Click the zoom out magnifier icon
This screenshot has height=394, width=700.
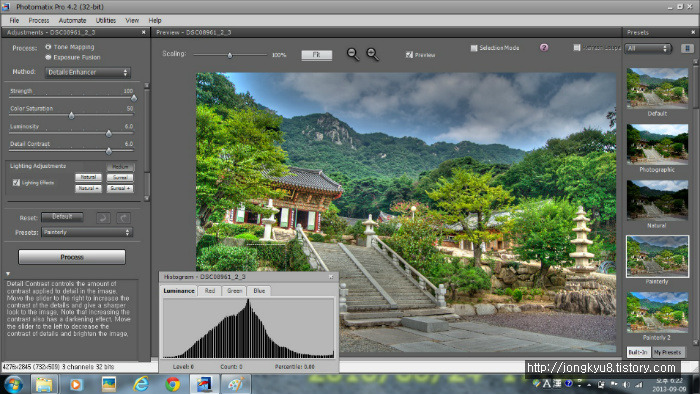pyautogui.click(x=353, y=54)
